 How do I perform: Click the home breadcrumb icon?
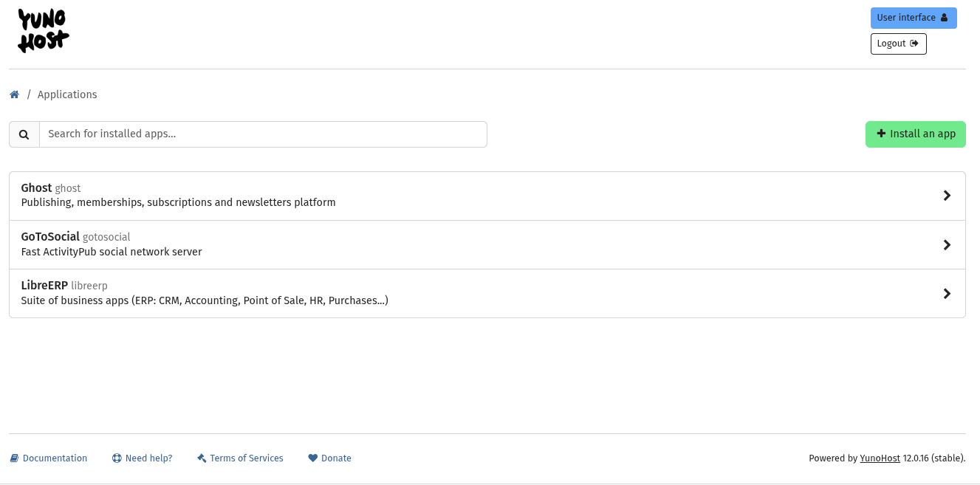tap(14, 94)
